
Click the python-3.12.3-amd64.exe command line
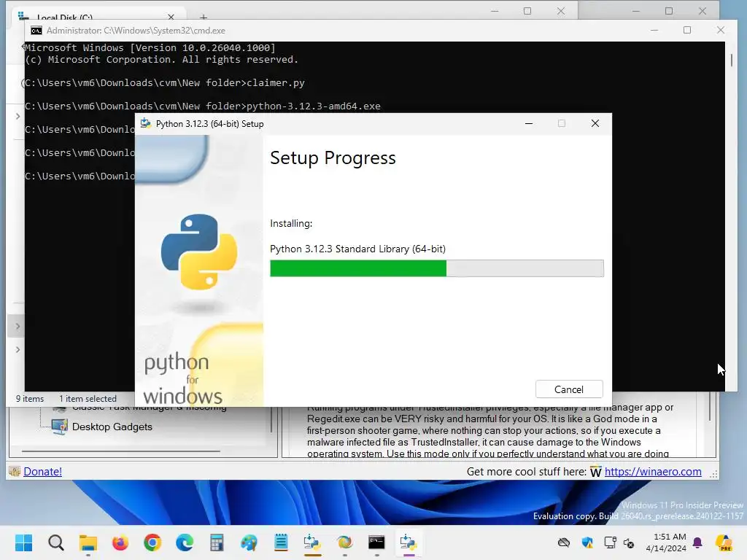click(203, 106)
